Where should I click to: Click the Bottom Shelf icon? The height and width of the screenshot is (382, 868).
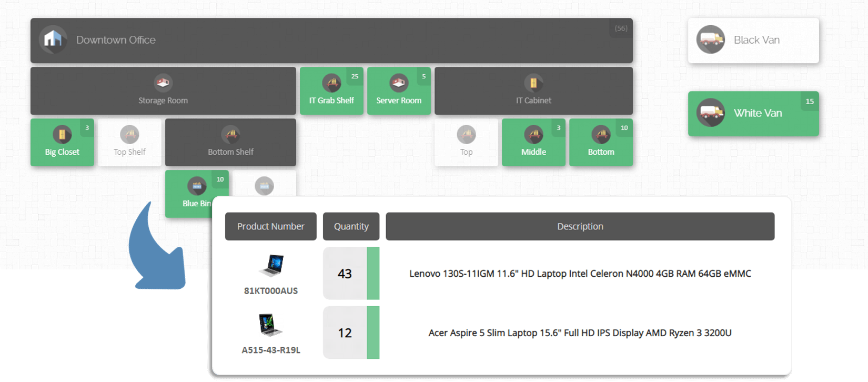click(230, 134)
